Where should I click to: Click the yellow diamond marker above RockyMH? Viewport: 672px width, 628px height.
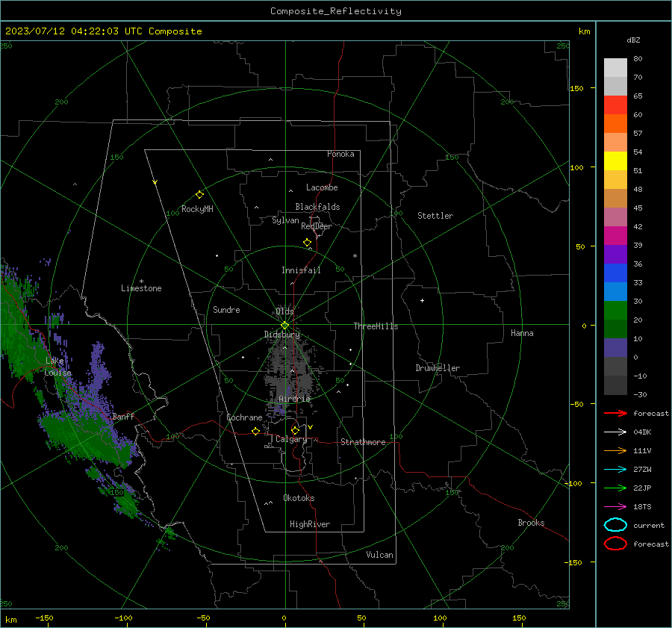199,195
